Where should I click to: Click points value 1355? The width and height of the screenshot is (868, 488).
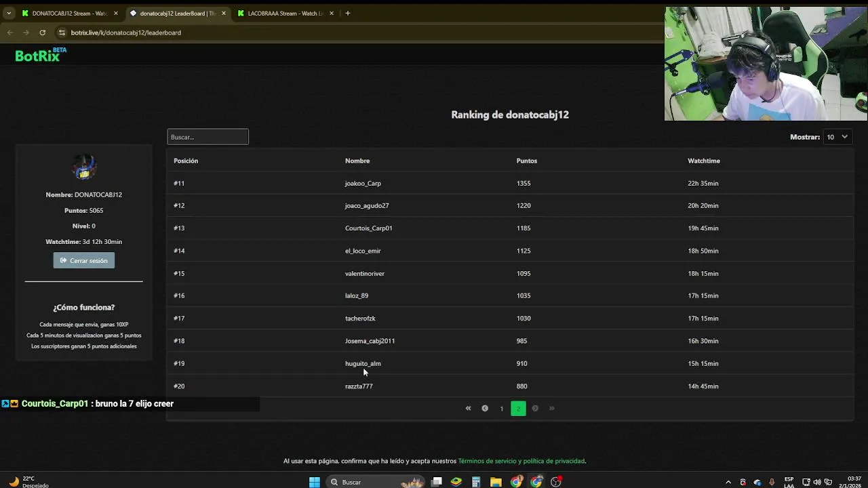(x=524, y=183)
